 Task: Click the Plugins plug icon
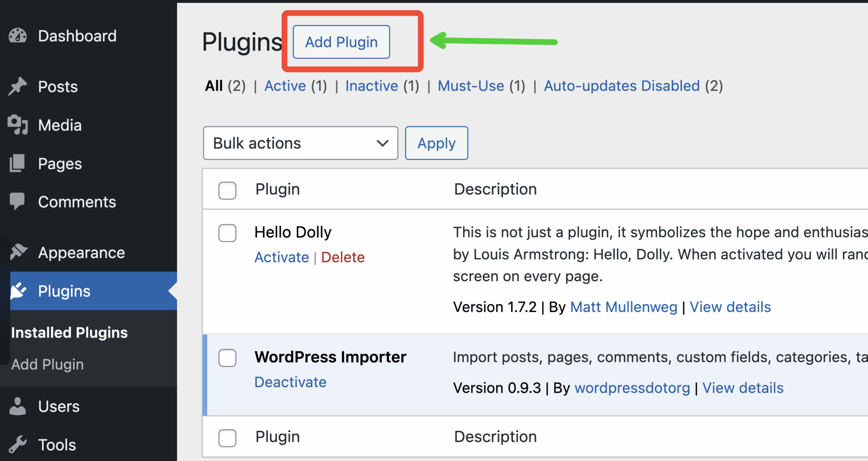coord(18,291)
